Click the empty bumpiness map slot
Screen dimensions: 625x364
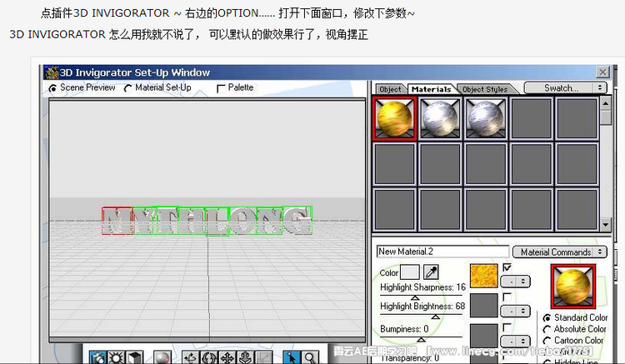[484, 336]
